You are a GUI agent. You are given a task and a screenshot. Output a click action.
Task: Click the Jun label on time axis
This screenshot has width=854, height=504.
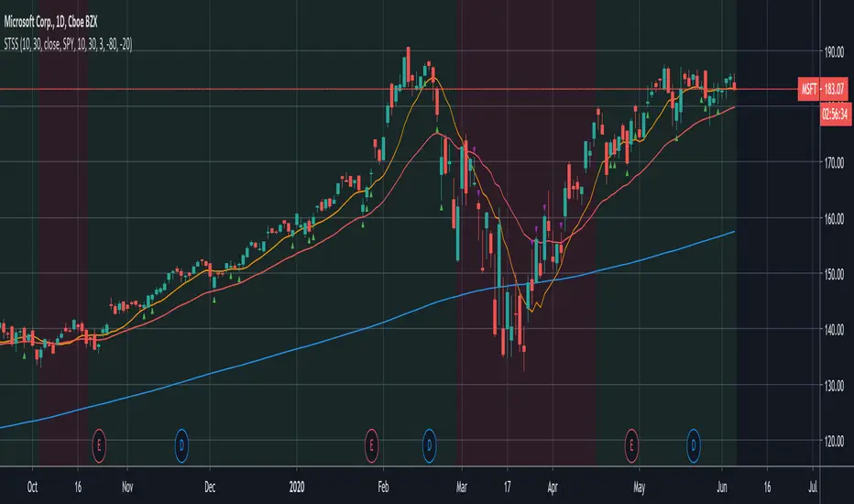(722, 487)
